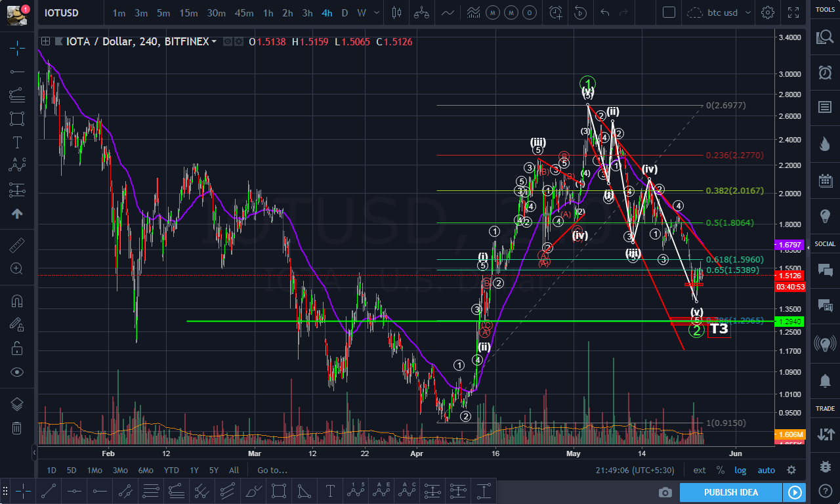Select the crosshair cursor in the left toolbar
Screen dimensions: 840x504
click(17, 47)
